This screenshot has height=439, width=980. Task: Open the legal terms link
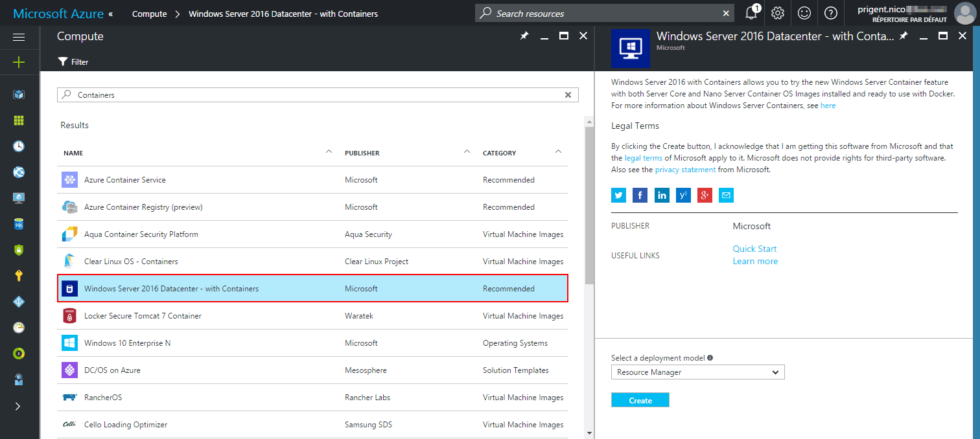[x=643, y=157]
